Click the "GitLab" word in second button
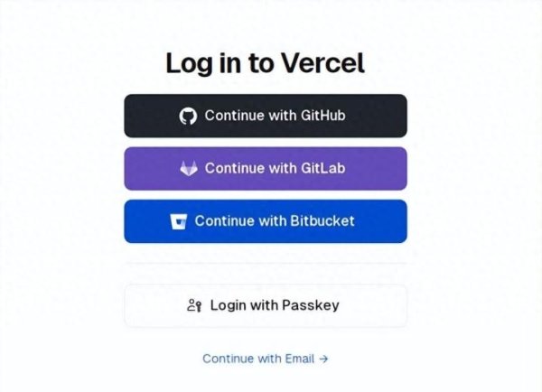This screenshot has width=542, height=392. (x=322, y=168)
